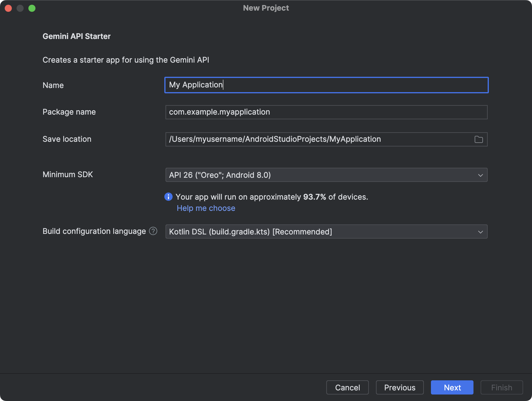Click into the Package name field
Image resolution: width=532 pixels, height=401 pixels.
click(x=326, y=112)
